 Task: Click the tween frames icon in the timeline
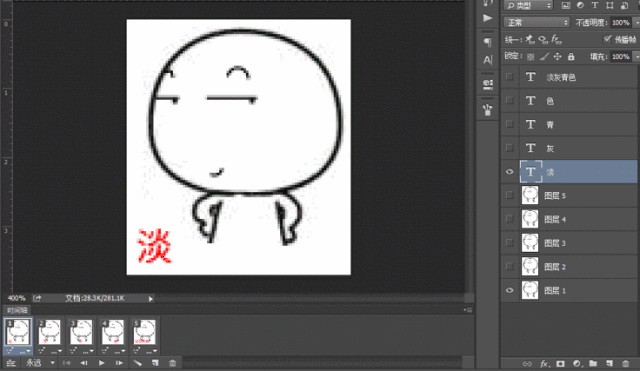(138, 362)
